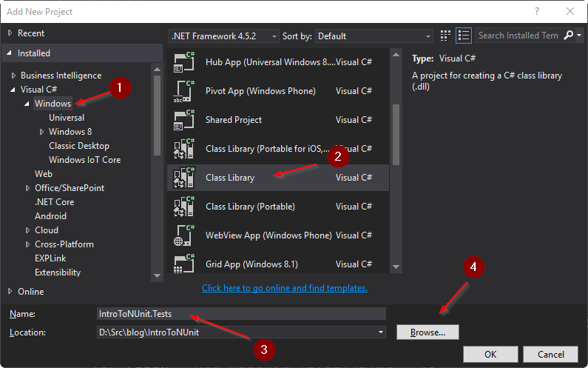Switch to medium icons view

click(445, 36)
